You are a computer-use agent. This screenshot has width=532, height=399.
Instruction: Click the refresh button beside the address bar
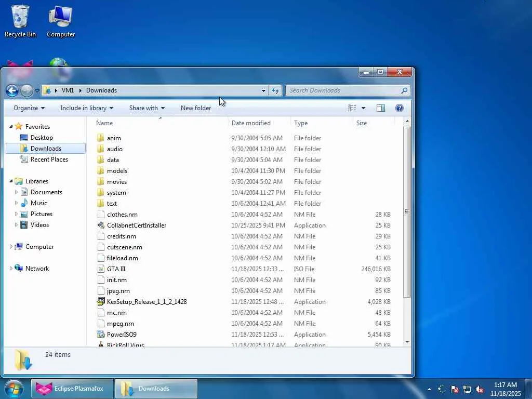coord(275,90)
